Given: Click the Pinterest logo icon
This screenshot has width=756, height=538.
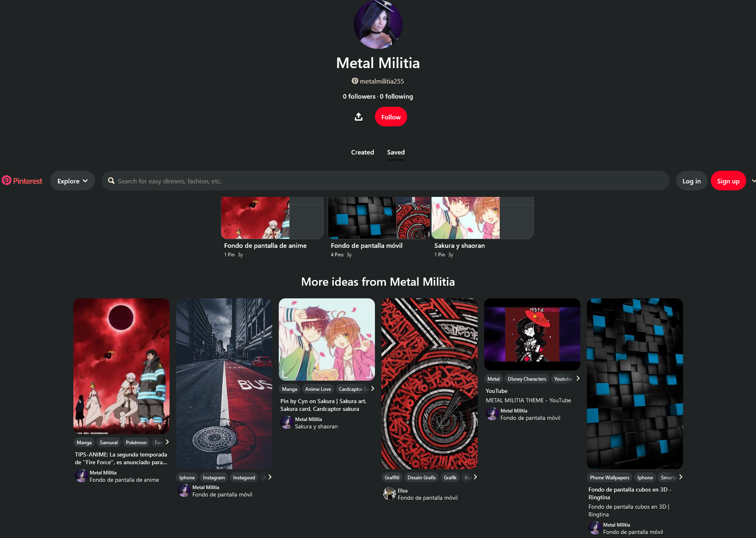Looking at the screenshot, I should (7, 181).
